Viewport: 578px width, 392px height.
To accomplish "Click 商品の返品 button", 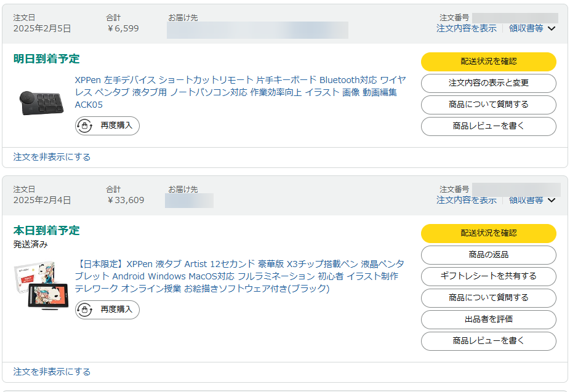I will point(488,255).
